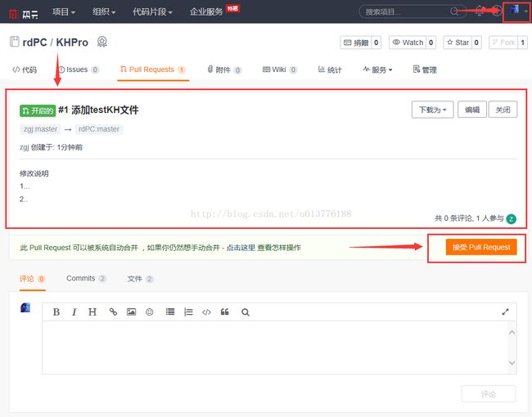Image resolution: width=532 pixels, height=417 pixels.
Task: Toggle bold formatting in comment editor
Action: (x=56, y=312)
